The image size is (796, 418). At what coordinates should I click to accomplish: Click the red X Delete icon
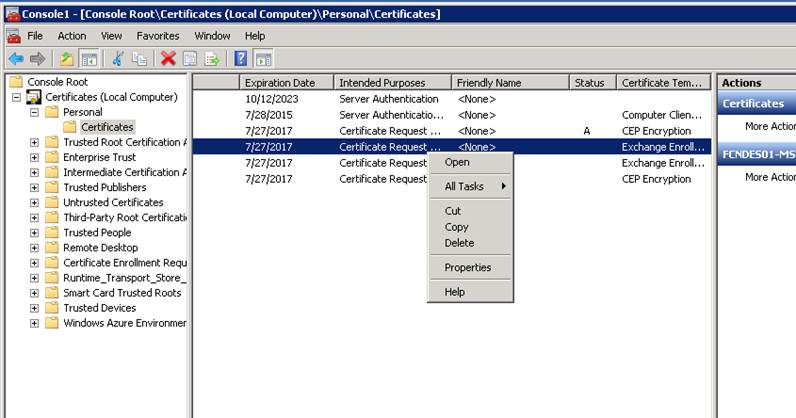pyautogui.click(x=168, y=59)
